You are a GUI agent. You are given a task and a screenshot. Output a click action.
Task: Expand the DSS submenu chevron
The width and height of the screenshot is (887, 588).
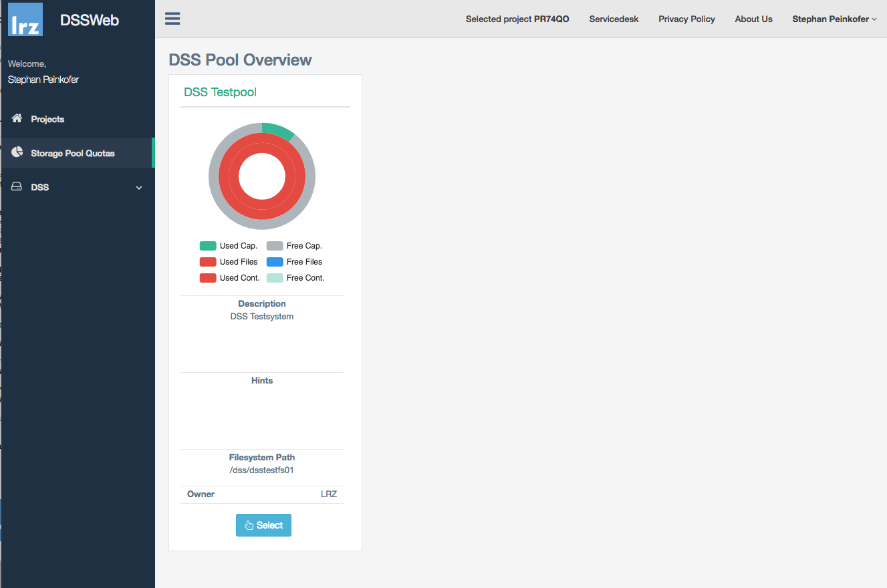click(x=139, y=188)
